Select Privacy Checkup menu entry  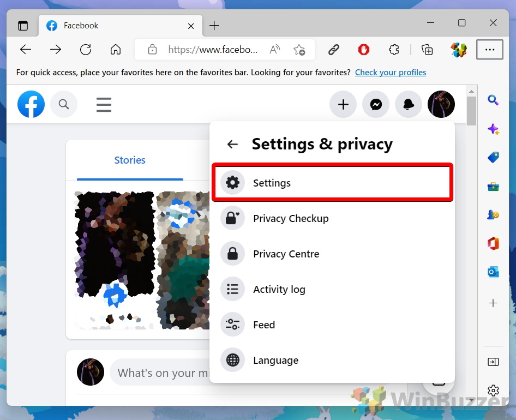tap(332, 218)
